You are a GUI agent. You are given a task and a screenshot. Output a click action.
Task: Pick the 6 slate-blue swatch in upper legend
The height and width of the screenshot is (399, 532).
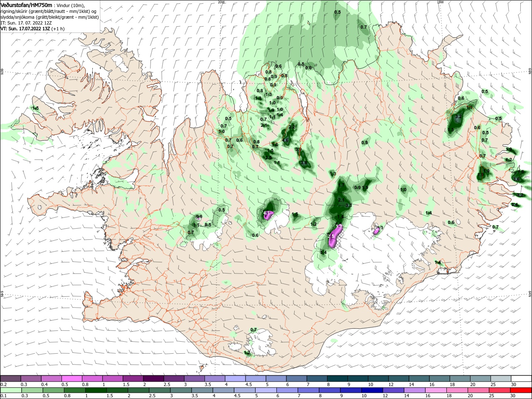coord(297,379)
